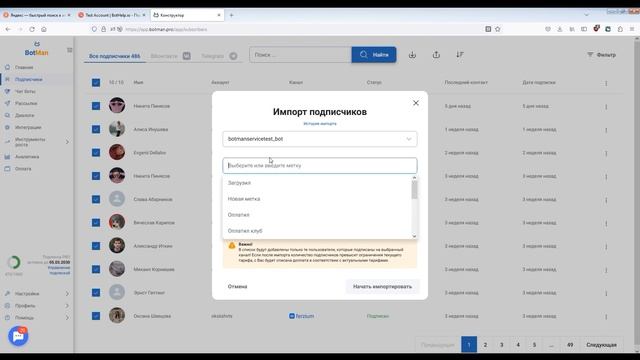This screenshot has height=360, width=640.
Task: Collapse the sidebar with the menu toggle icon
Action: pyautogui.click(x=69, y=50)
